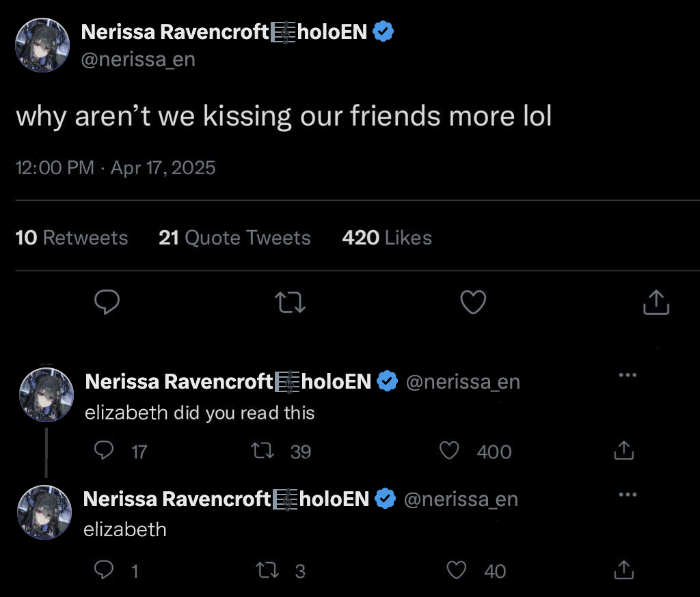Screen dimensions: 700x597
Task: Reply to the main tweet
Action: pyautogui.click(x=106, y=302)
